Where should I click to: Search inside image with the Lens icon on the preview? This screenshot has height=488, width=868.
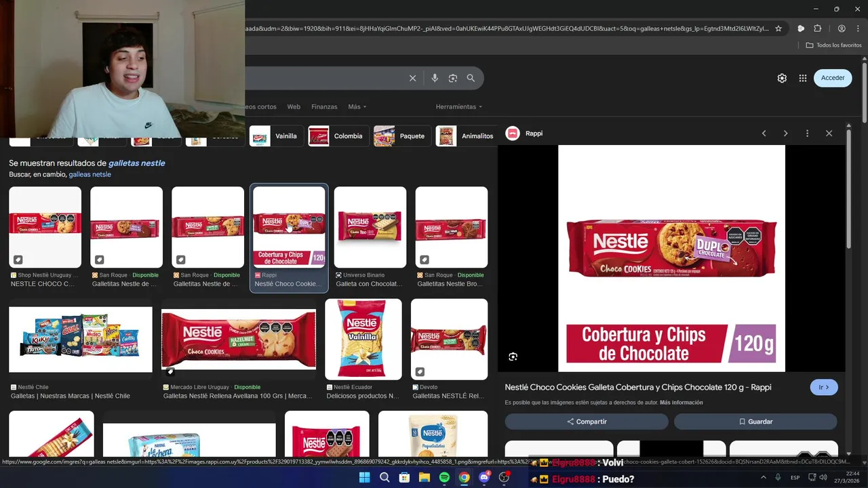click(513, 357)
